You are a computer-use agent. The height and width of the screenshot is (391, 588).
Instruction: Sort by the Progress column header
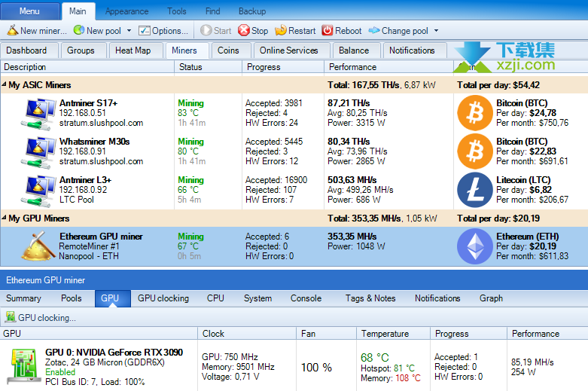coord(283,67)
